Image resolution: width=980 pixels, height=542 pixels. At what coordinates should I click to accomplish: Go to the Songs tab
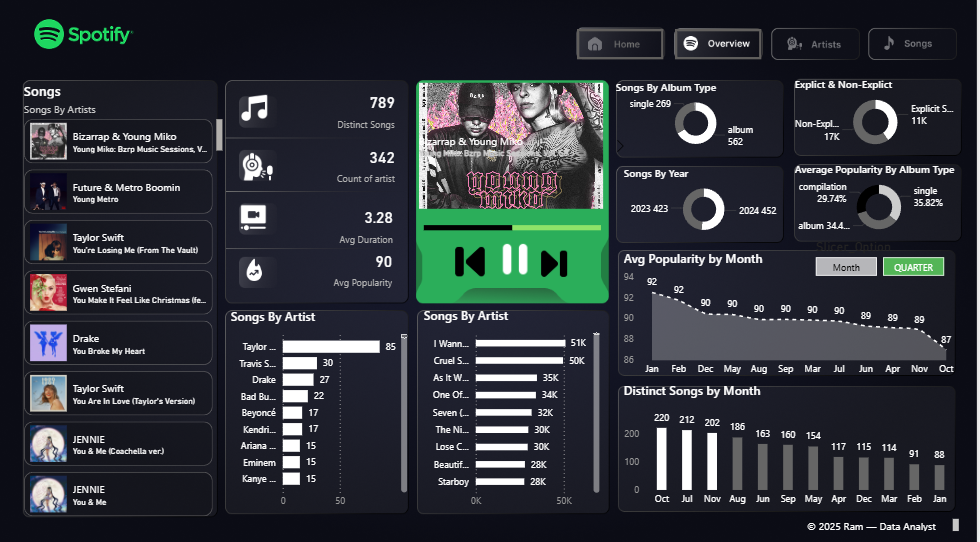(x=911, y=44)
